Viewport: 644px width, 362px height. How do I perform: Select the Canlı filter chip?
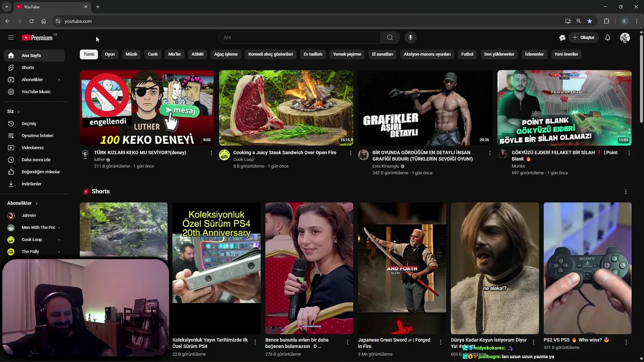tap(153, 54)
